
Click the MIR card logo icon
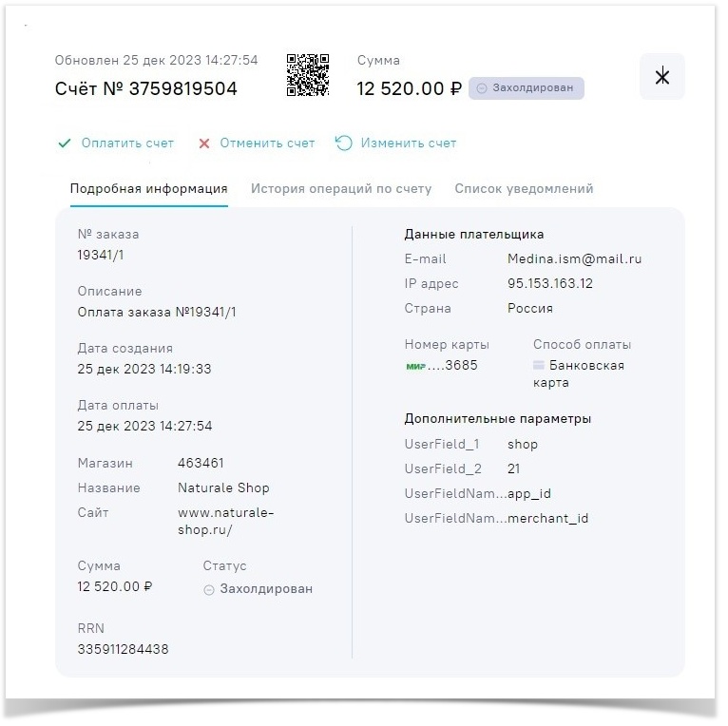click(x=415, y=366)
